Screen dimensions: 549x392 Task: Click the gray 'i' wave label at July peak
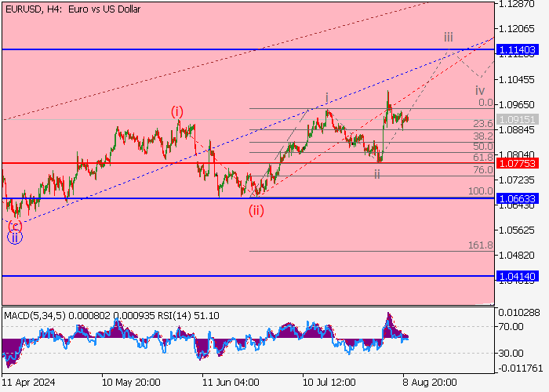tap(327, 98)
